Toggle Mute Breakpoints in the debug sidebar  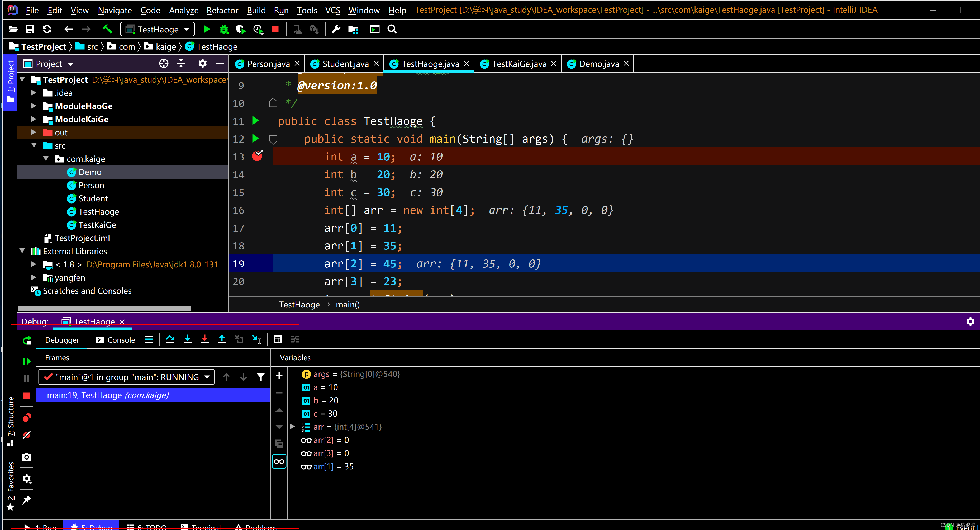point(27,435)
